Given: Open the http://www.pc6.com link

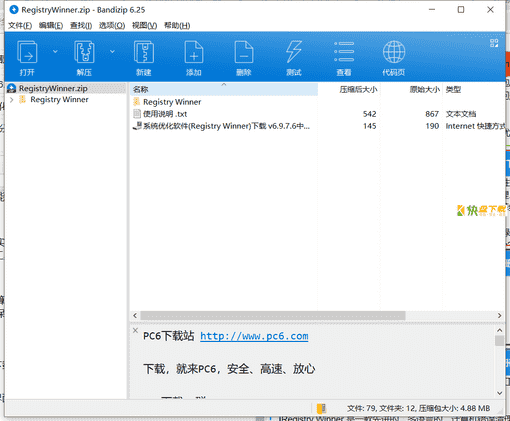Looking at the screenshot, I should (x=254, y=336).
